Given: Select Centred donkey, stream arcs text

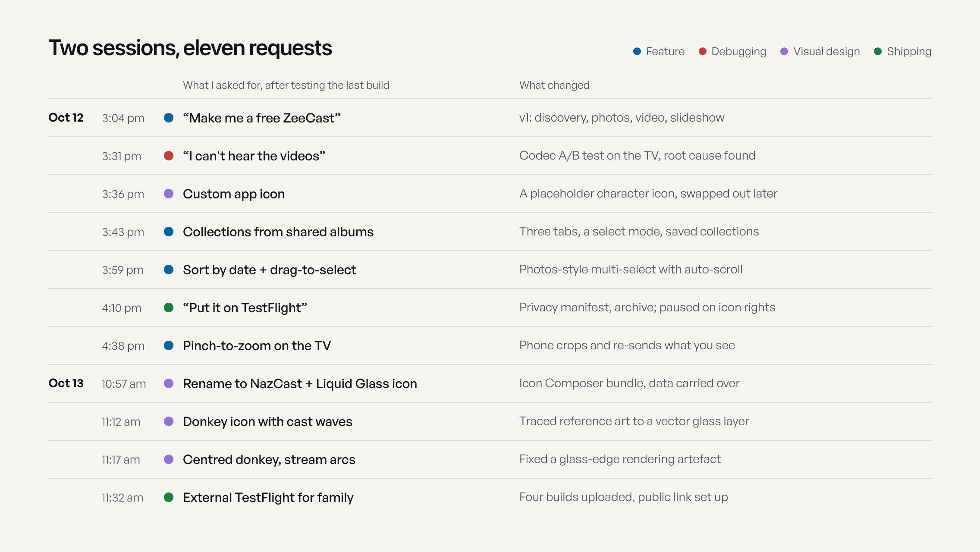Looking at the screenshot, I should point(269,460).
